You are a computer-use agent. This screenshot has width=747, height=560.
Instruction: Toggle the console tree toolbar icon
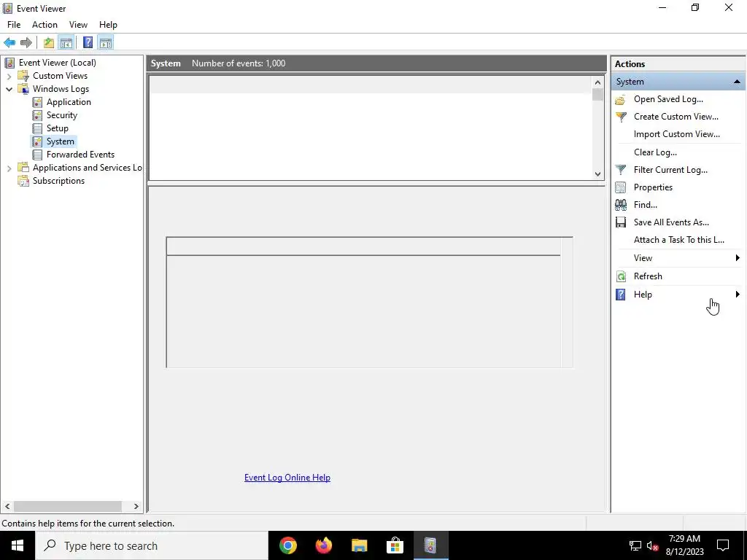point(66,43)
